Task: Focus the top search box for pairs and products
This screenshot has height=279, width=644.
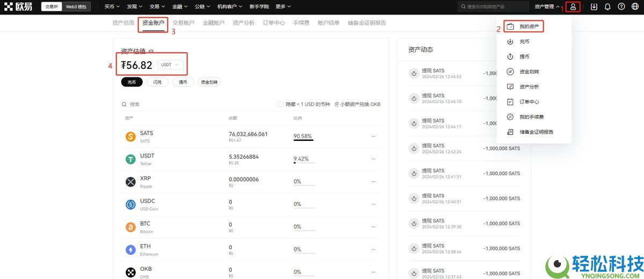Action: [x=494, y=7]
